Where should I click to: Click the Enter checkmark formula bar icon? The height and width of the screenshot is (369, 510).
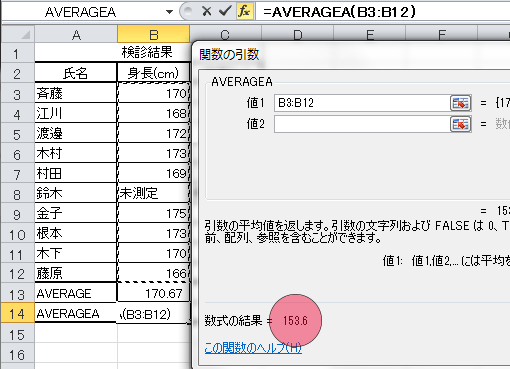[225, 12]
